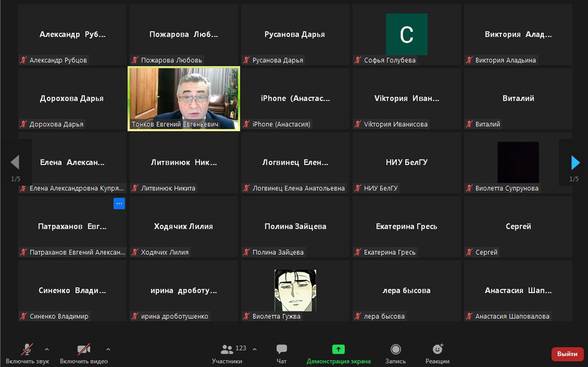This screenshot has height=367, width=588.
Task: Expand the participants options chevron
Action: coord(255,349)
